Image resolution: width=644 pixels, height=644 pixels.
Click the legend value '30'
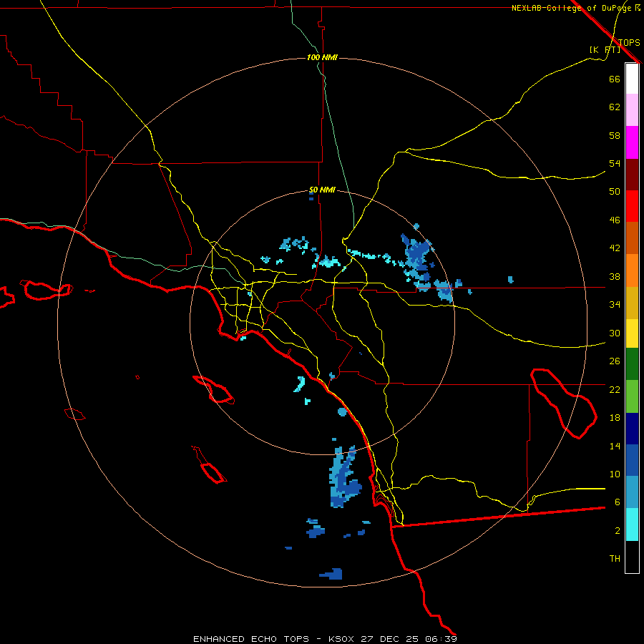615,333
